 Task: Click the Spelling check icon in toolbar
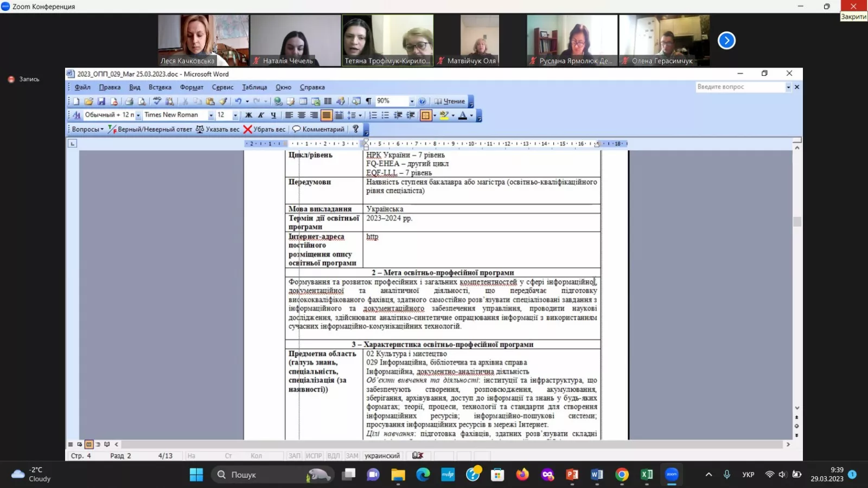coord(157,101)
